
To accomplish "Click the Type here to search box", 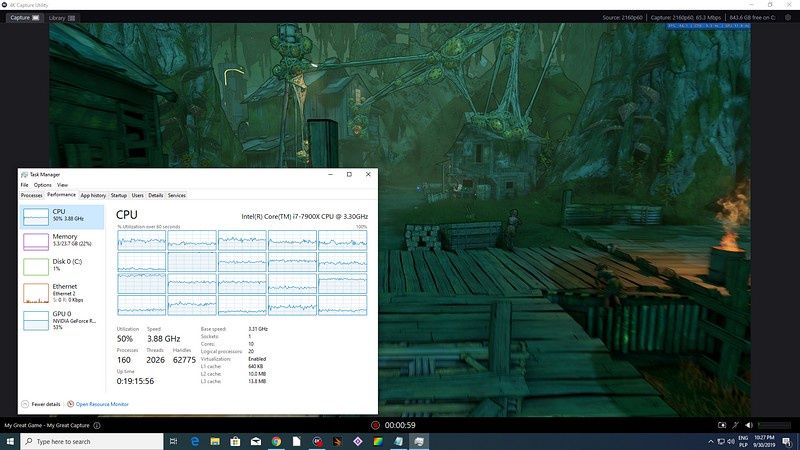I will click(92, 441).
